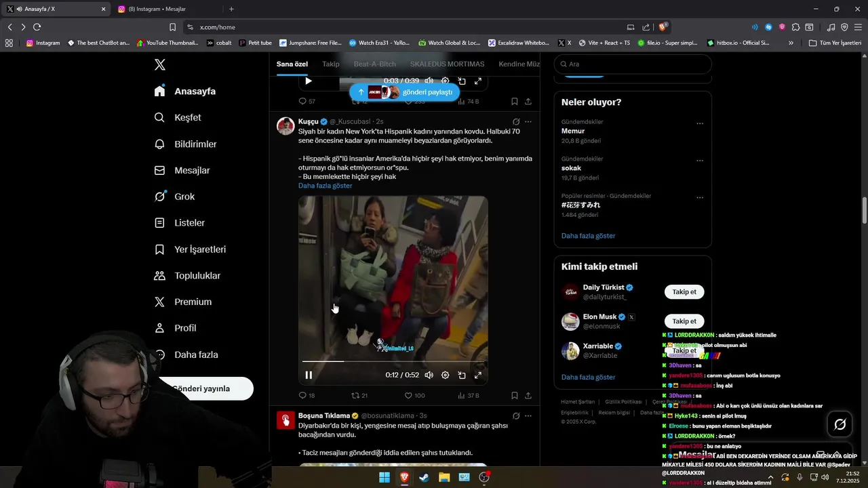Open options for Memur trend
Image resolution: width=868 pixels, height=488 pixels.
coord(700,123)
